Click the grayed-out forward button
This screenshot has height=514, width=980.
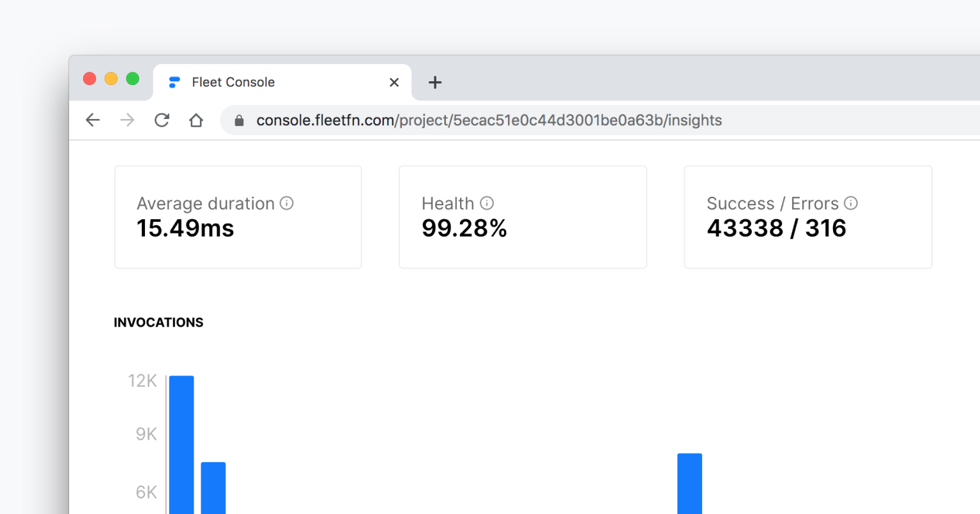tap(127, 120)
